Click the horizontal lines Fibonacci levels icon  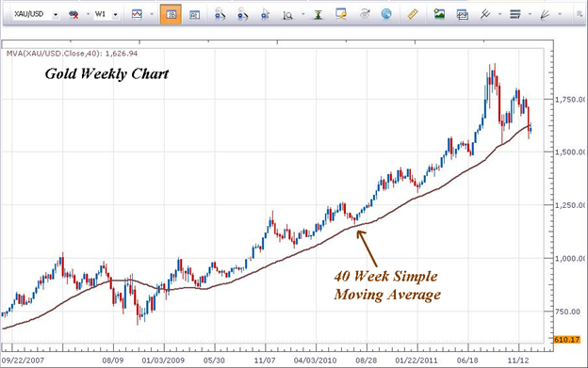(x=515, y=15)
